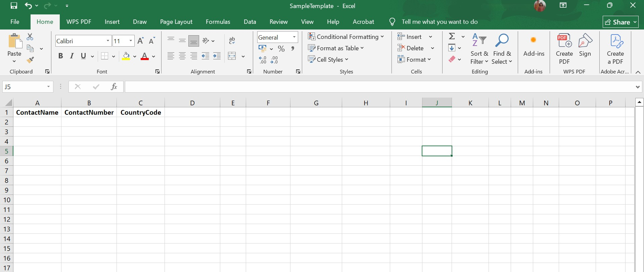This screenshot has width=644, height=272.
Task: Click the Increase Font Size icon
Action: pos(141,41)
